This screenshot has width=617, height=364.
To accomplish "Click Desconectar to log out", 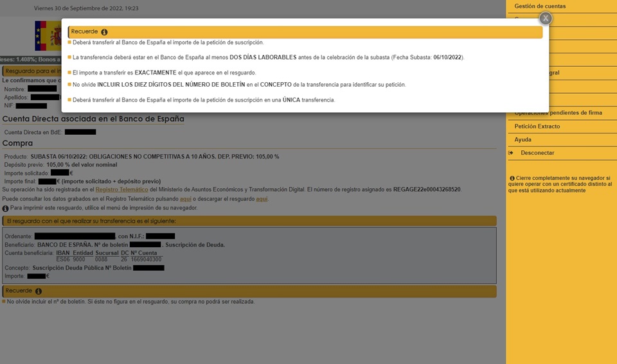I will coord(537,153).
